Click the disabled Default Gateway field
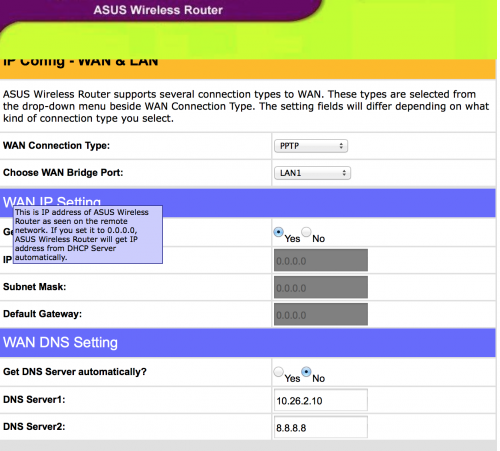 click(x=321, y=314)
